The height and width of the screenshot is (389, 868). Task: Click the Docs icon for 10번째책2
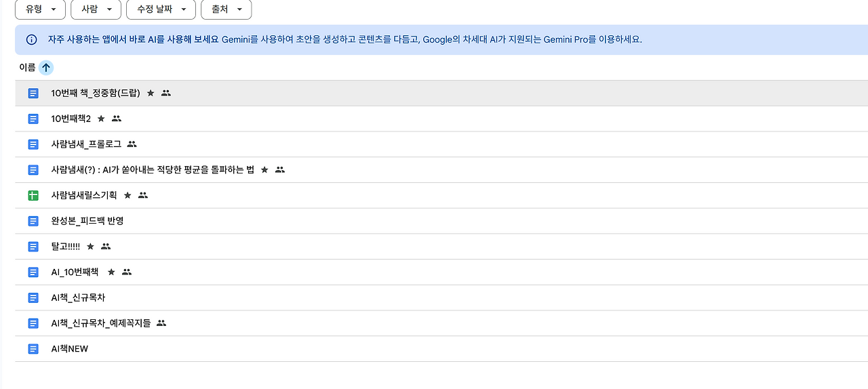pos(33,119)
